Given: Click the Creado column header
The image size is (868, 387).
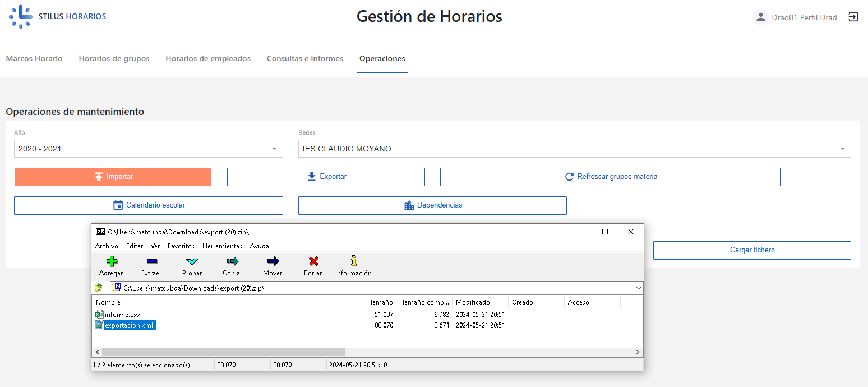Looking at the screenshot, I should pyautogui.click(x=537, y=302).
